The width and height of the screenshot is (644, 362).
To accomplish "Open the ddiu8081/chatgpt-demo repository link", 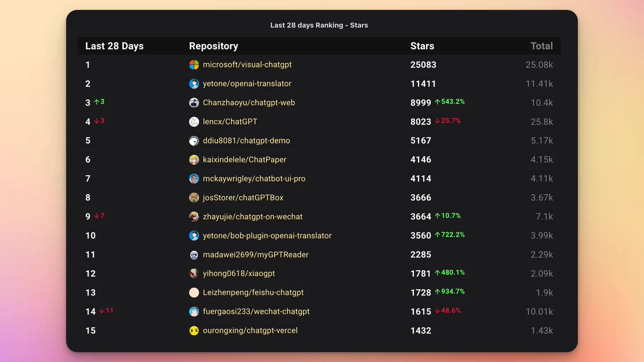I will (x=246, y=141).
